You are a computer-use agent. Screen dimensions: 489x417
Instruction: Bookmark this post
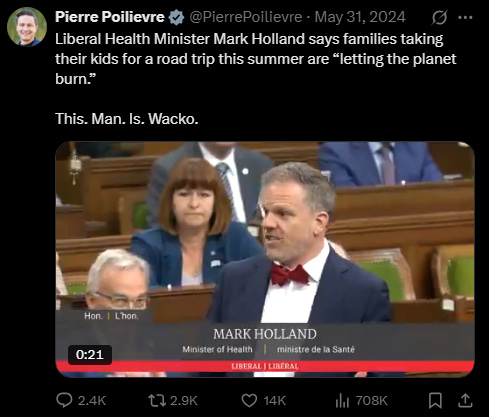tap(435, 400)
